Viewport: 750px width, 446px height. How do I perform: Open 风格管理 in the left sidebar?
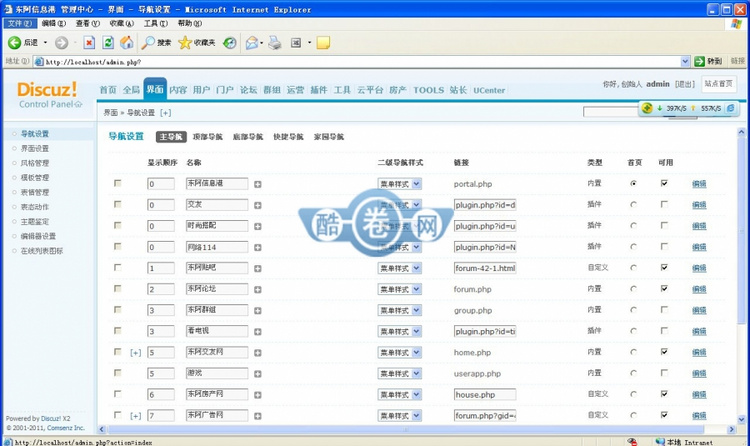pos(35,163)
